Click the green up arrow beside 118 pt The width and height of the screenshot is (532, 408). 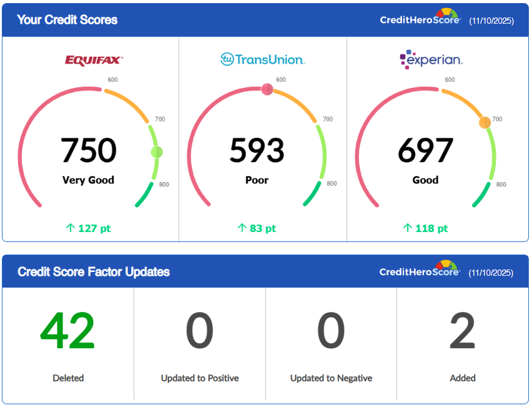[x=408, y=228]
